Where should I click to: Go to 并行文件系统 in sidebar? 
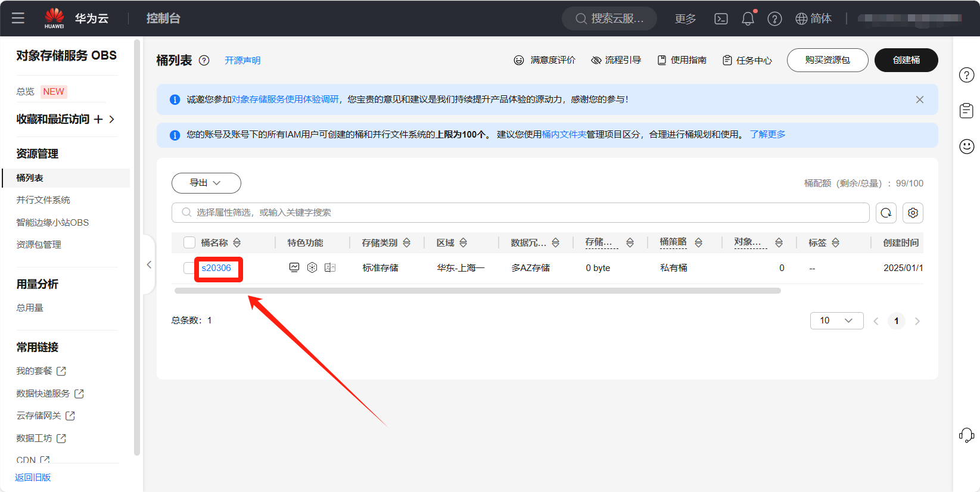point(43,200)
